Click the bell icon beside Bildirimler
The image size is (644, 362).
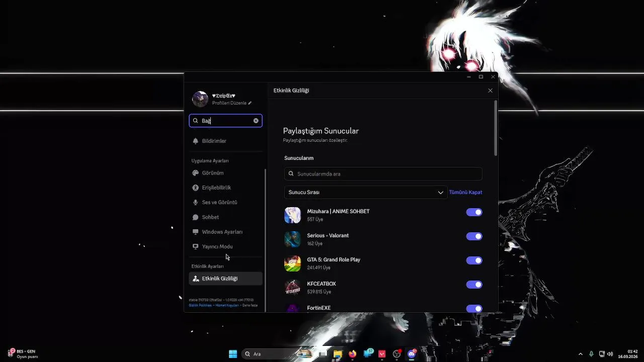point(196,141)
